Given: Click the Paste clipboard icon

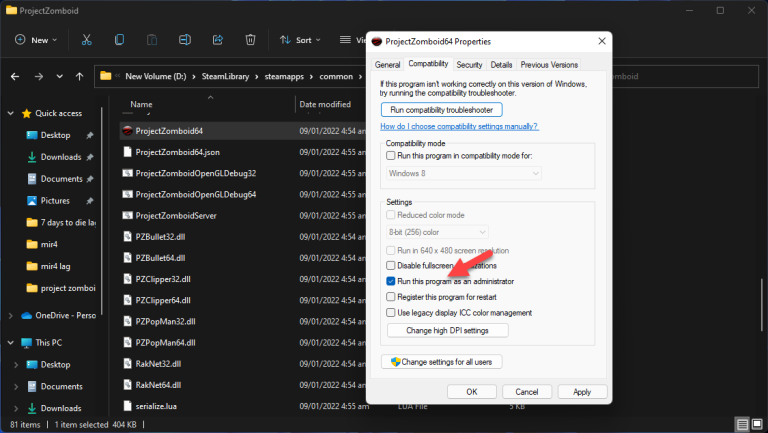Looking at the screenshot, I should click(152, 40).
